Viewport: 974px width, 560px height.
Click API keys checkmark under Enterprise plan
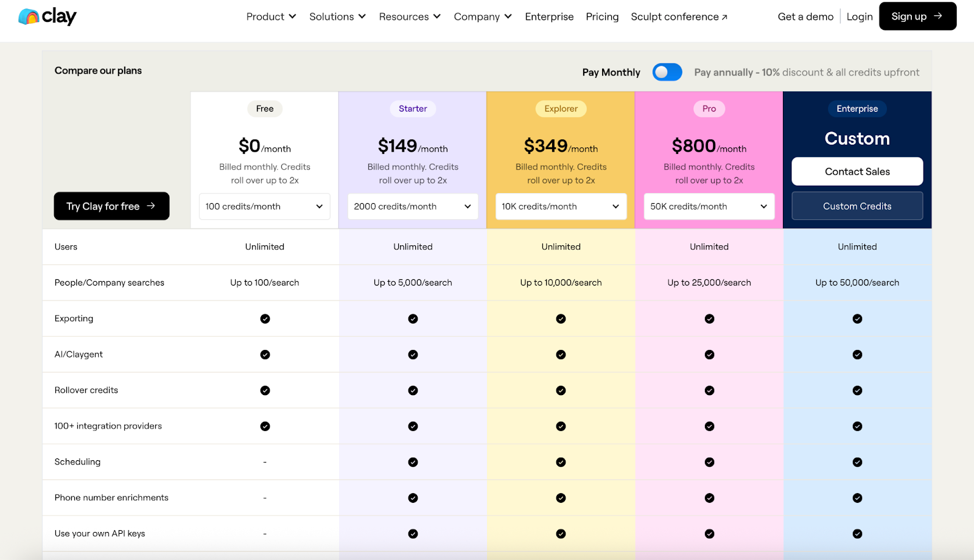857,534
